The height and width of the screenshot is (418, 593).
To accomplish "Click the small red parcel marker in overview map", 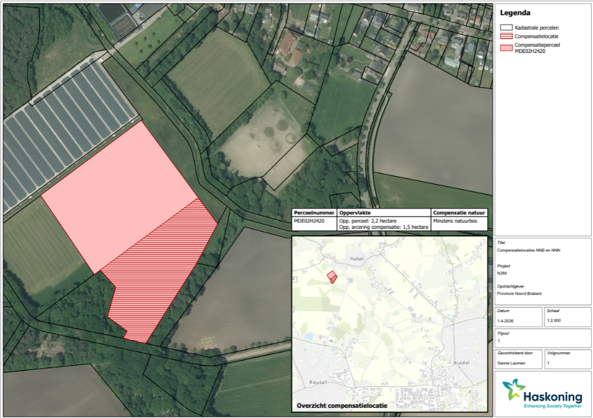I will coord(331,277).
